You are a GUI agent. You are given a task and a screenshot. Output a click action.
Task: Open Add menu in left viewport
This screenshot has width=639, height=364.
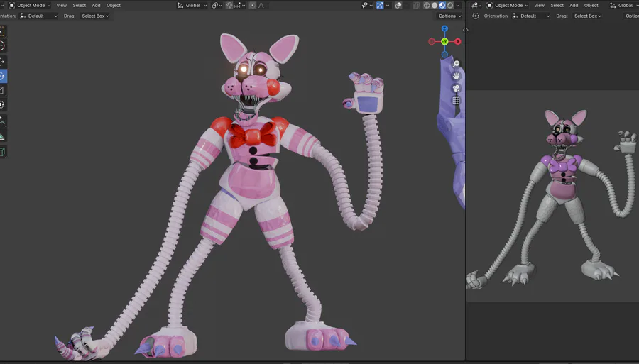pos(96,5)
